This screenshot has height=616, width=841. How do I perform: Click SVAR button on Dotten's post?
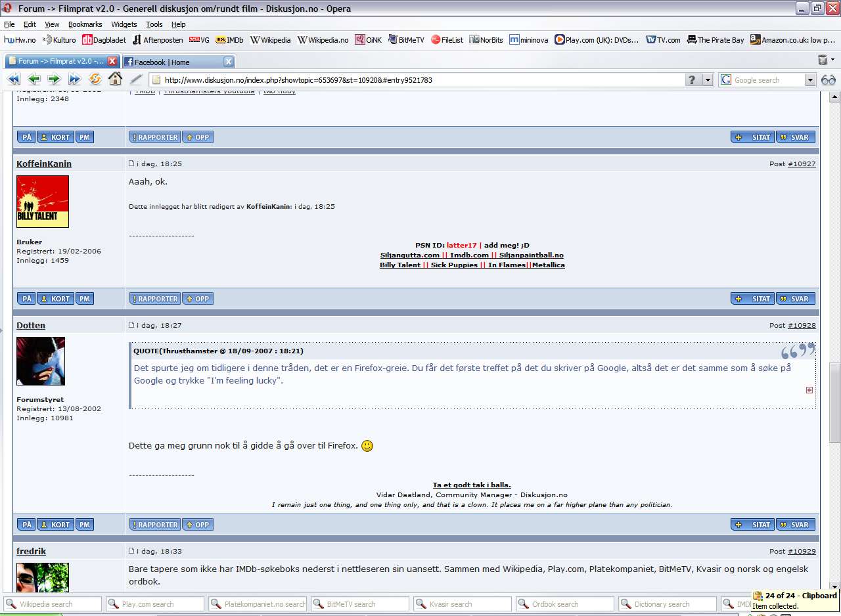[796, 525]
